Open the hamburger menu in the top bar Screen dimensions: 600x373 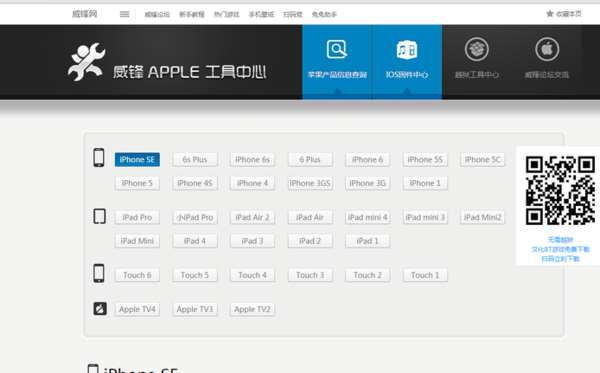coord(124,14)
